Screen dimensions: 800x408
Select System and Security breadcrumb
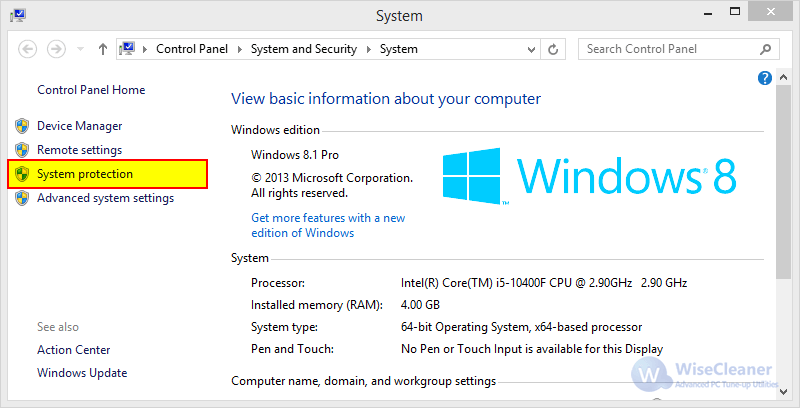[x=304, y=49]
